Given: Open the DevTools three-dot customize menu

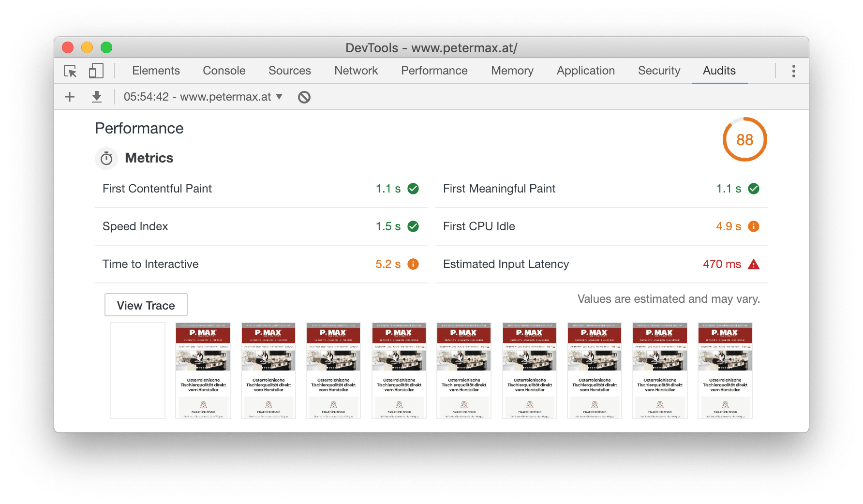Looking at the screenshot, I should pos(793,71).
